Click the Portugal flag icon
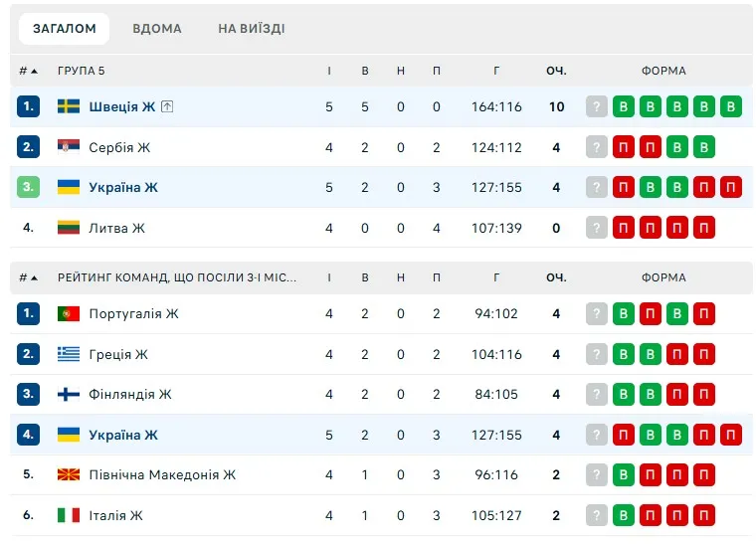756x544 pixels. [x=69, y=314]
